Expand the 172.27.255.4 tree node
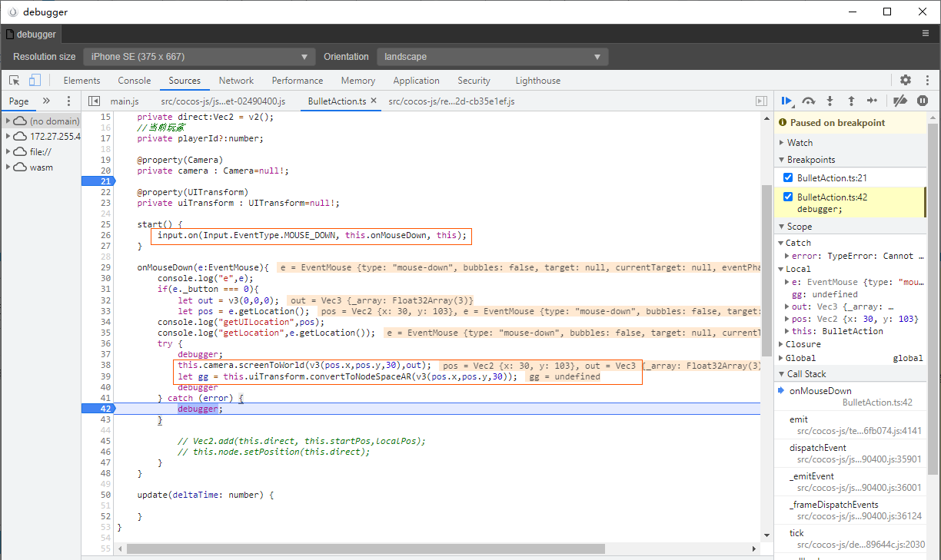 [8, 137]
